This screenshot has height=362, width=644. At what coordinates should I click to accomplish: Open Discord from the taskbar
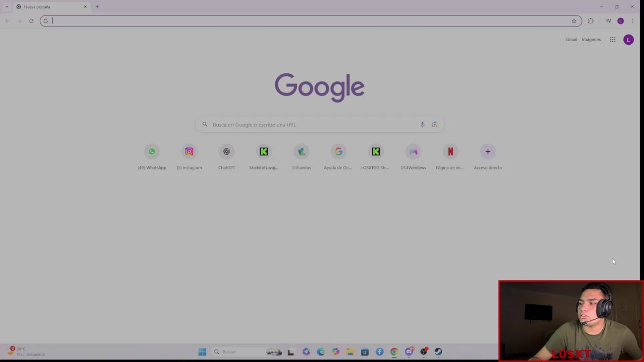point(409,352)
